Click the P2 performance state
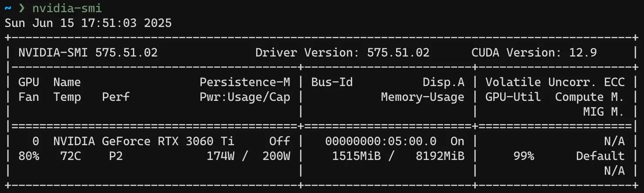The image size is (644, 193). coord(116,156)
